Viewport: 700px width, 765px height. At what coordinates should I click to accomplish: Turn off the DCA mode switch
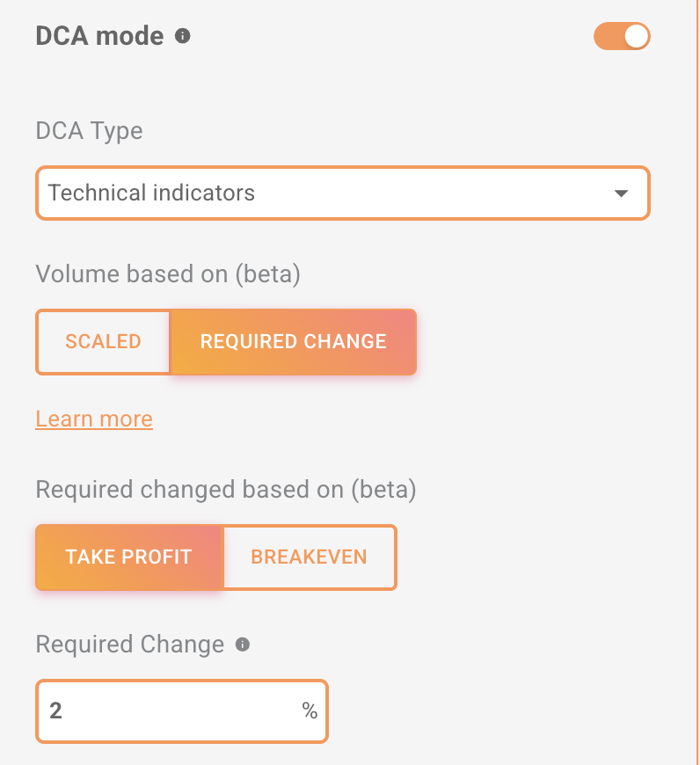click(x=622, y=36)
